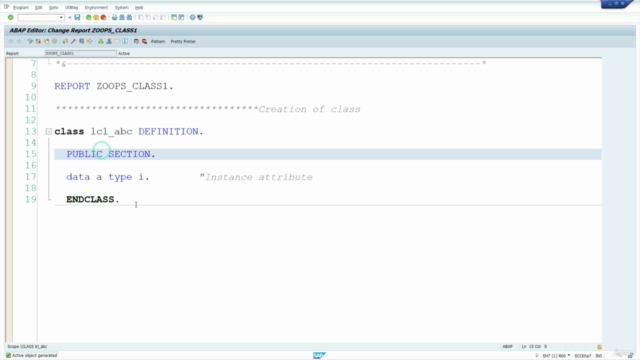640x360 pixels.
Task: Collapse the command field with the chevron
Action: click(x=69, y=18)
